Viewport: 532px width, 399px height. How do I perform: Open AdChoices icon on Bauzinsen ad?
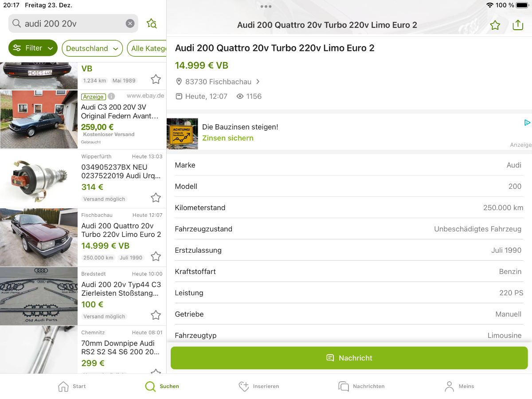527,123
